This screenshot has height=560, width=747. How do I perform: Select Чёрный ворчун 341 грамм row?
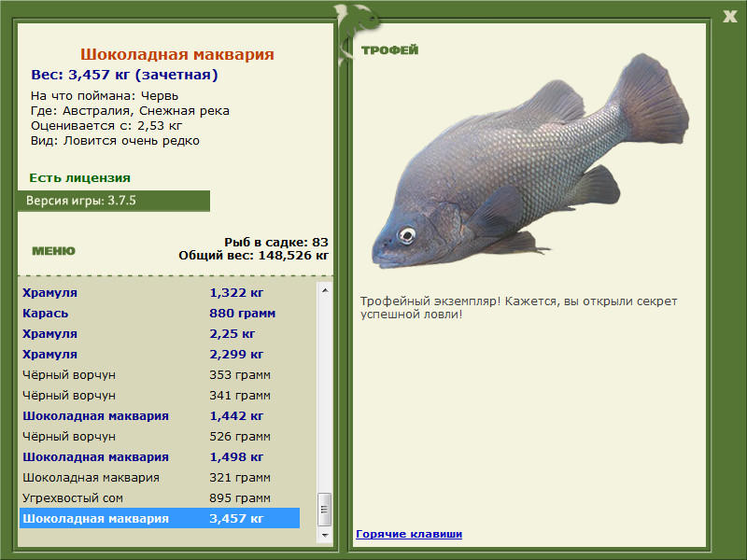[x=160, y=395]
